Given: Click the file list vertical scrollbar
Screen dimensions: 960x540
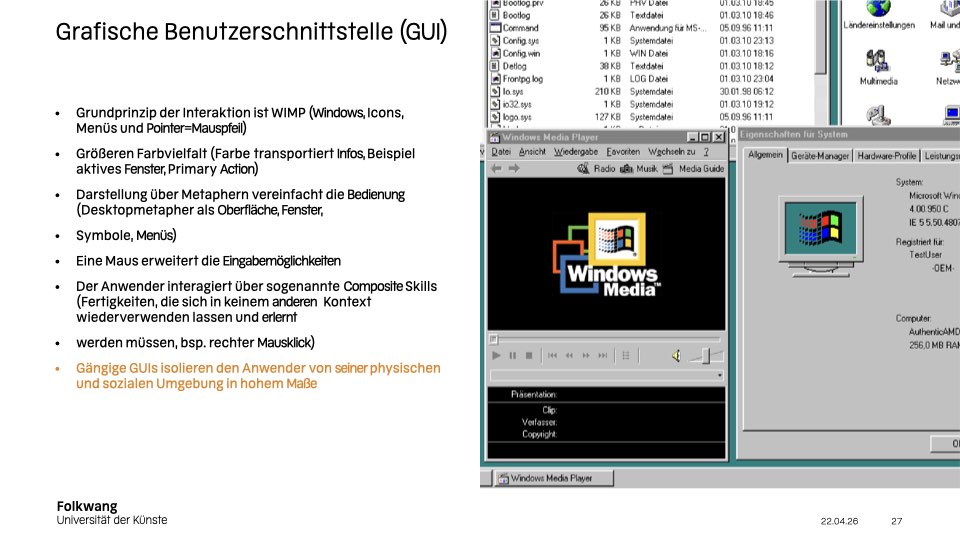Looking at the screenshot, I should tap(821, 61).
